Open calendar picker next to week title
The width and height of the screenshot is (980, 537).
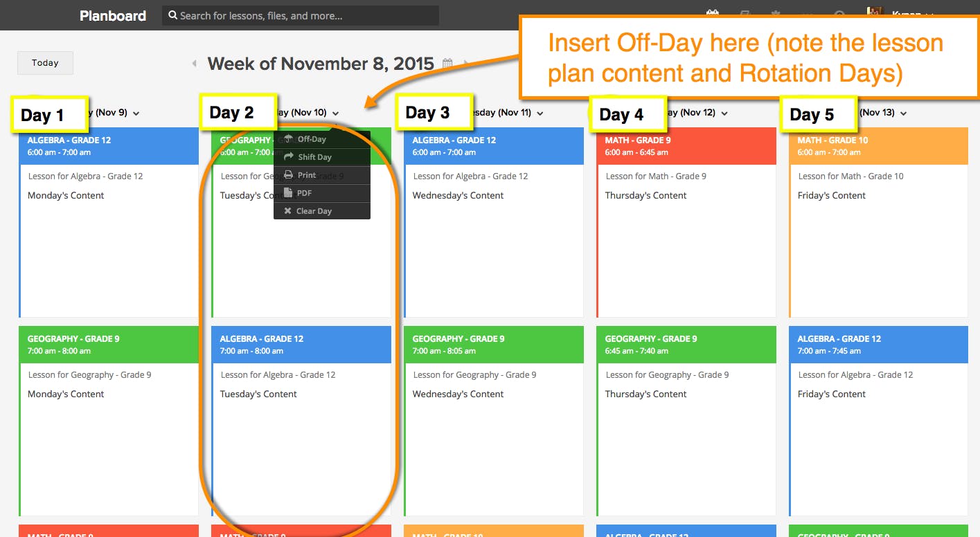coord(447,64)
